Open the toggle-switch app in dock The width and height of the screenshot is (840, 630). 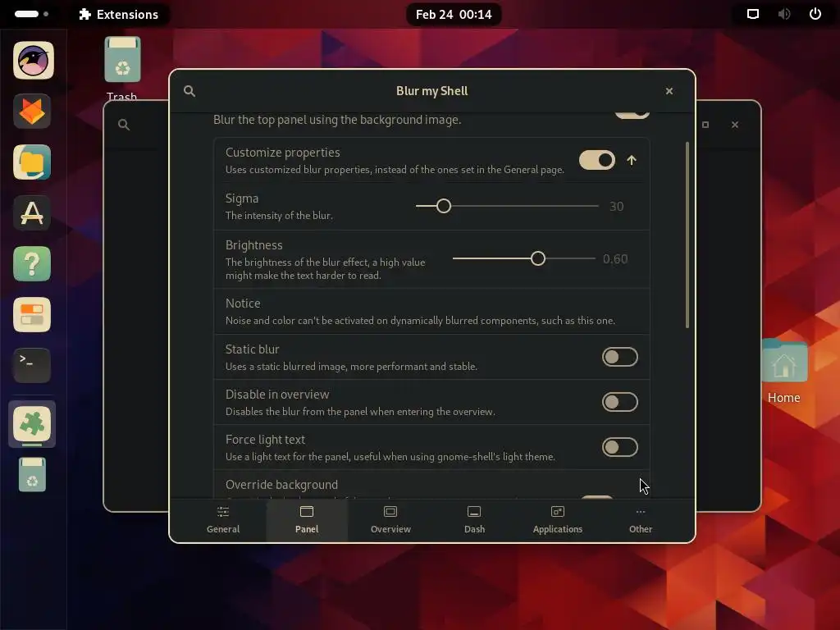pyautogui.click(x=32, y=315)
